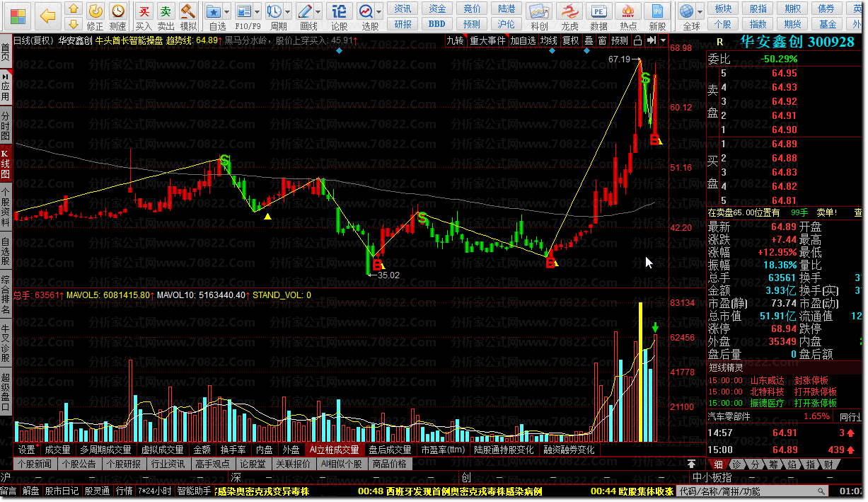Screen dimensions: 868x502
Task: Open the 个股新闻 stock news tab
Action: click(35, 464)
